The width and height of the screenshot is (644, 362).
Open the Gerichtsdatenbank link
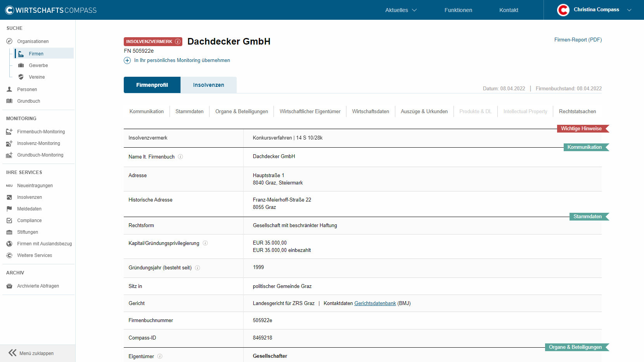coord(375,303)
